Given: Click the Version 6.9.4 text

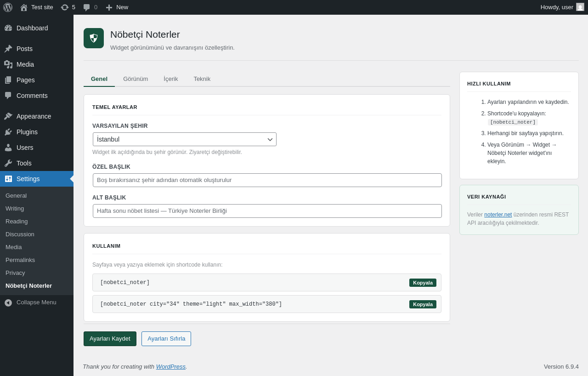Looking at the screenshot, I should pos(561,366).
